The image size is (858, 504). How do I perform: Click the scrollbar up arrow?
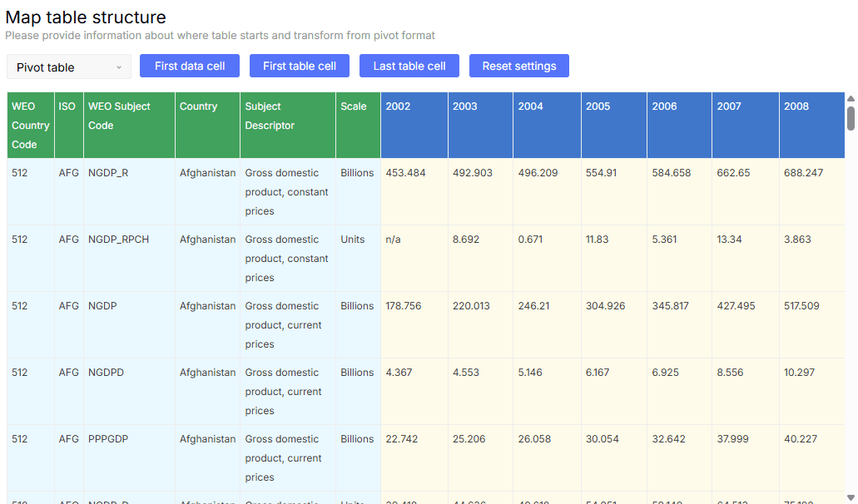tap(851, 98)
